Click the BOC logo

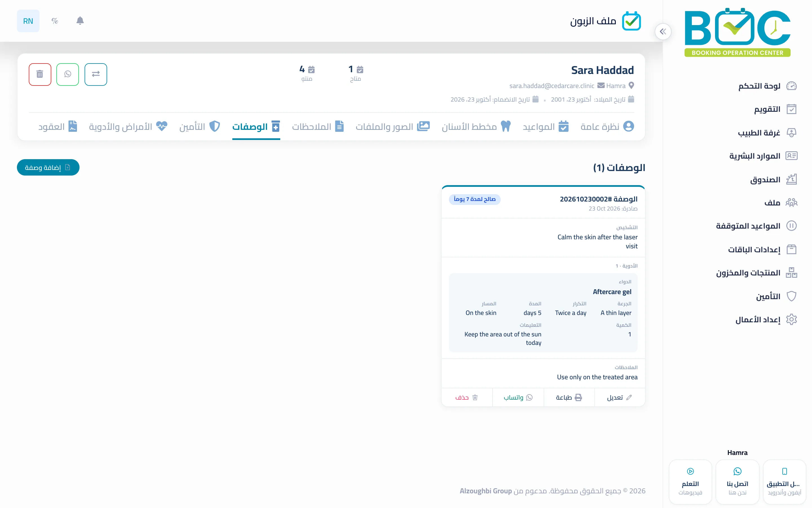pyautogui.click(x=737, y=32)
